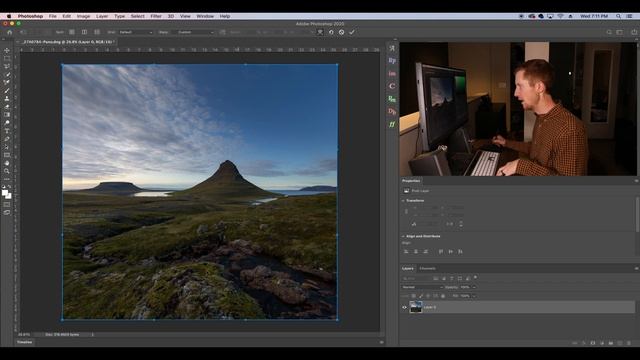Image resolution: width=640 pixels, height=360 pixels.
Task: Align horizontal centers button
Action: 416,252
